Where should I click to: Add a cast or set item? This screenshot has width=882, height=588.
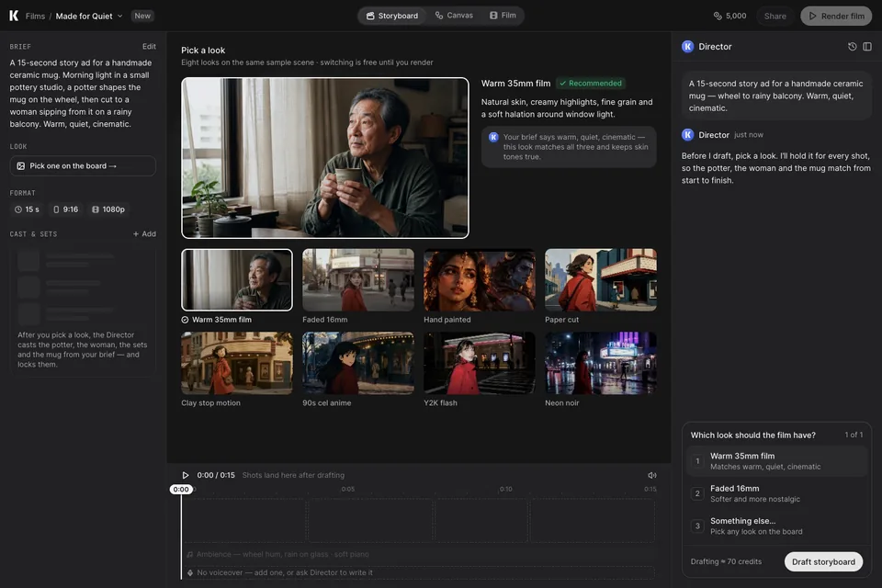[x=144, y=234]
